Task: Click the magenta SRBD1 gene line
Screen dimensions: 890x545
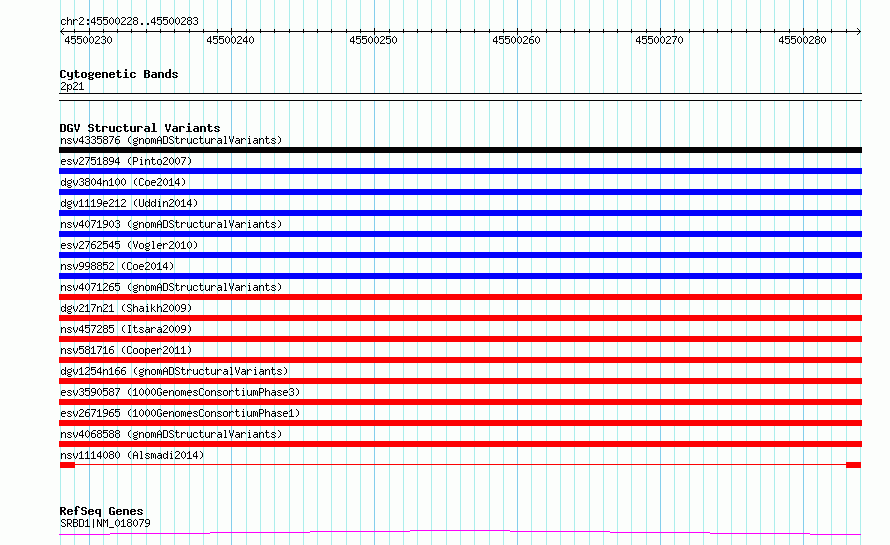Action: click(x=460, y=533)
